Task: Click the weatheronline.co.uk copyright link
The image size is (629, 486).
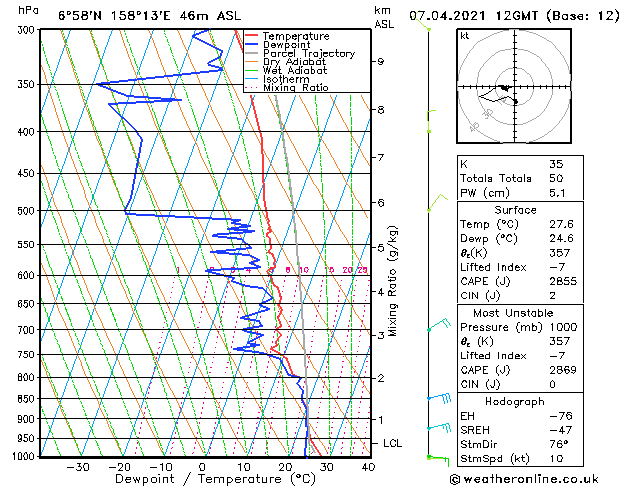Action: tap(524, 479)
